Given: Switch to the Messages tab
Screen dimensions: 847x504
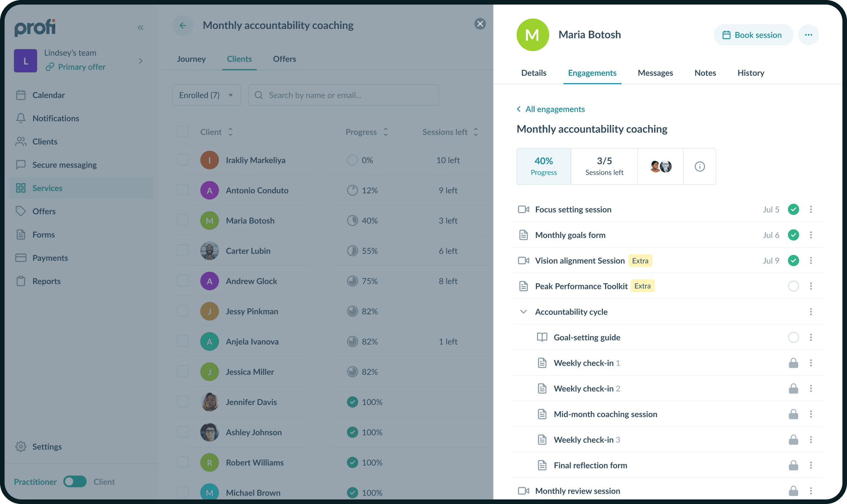Looking at the screenshot, I should [655, 73].
